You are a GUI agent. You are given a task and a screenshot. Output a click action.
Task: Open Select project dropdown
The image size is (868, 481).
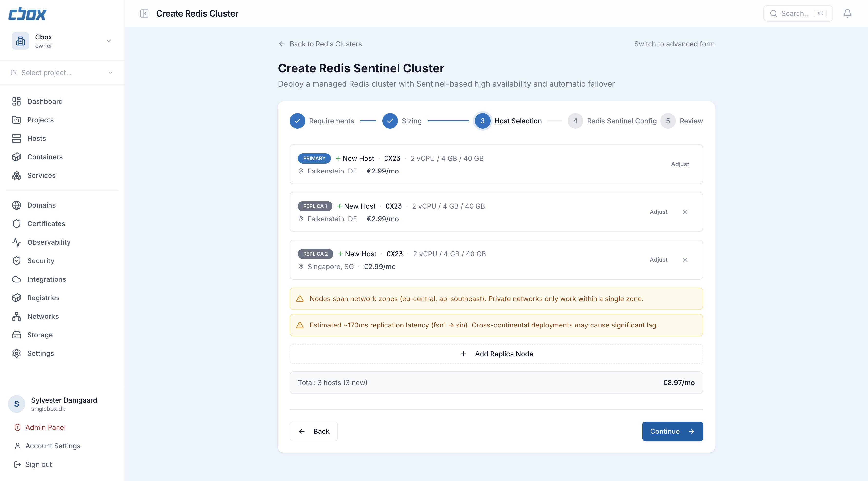(62, 73)
